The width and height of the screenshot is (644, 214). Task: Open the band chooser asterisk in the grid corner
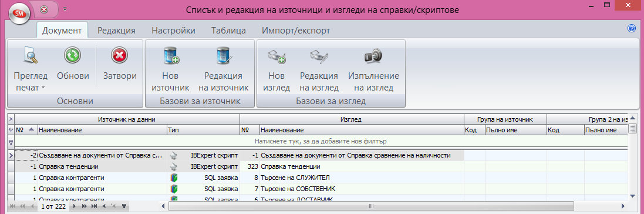11,119
